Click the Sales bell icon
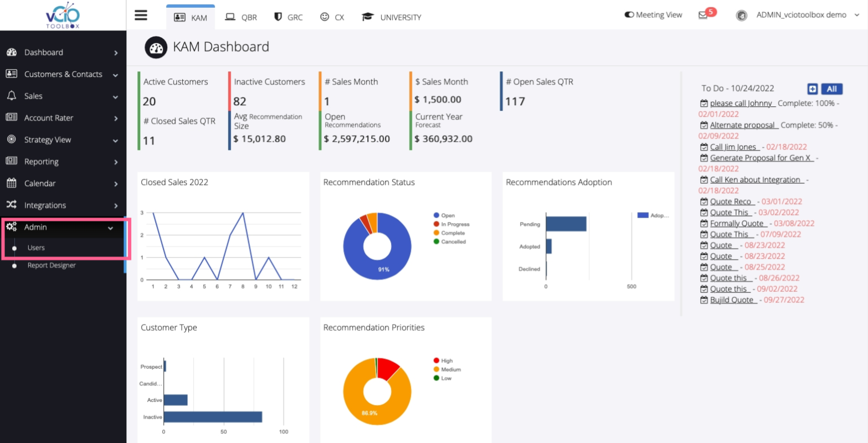The height and width of the screenshot is (443, 868). [x=11, y=96]
